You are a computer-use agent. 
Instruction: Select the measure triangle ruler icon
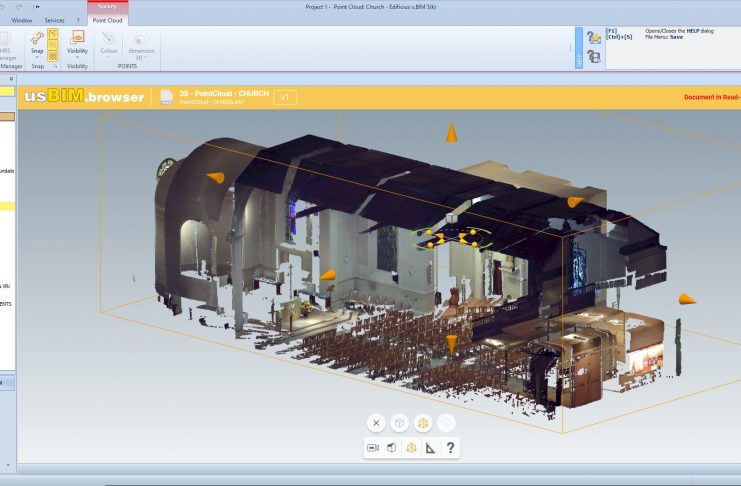[x=430, y=448]
